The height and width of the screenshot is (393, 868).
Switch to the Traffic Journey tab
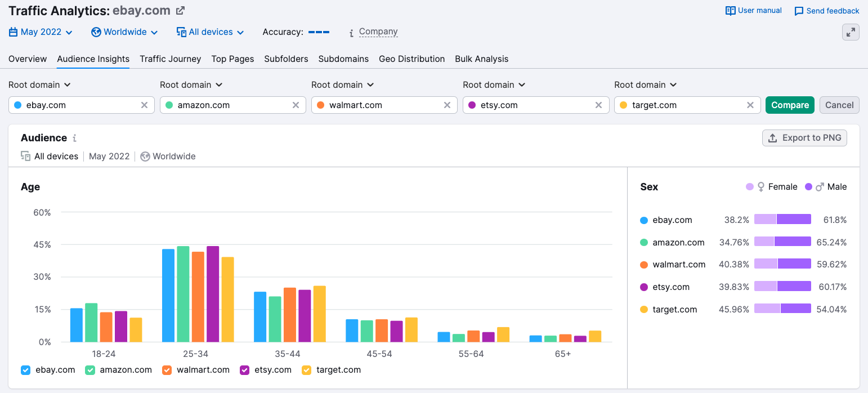pos(170,59)
